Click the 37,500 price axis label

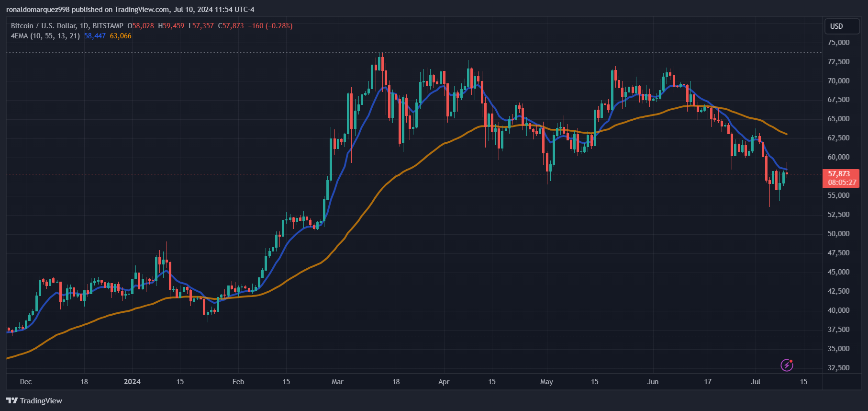tap(839, 330)
